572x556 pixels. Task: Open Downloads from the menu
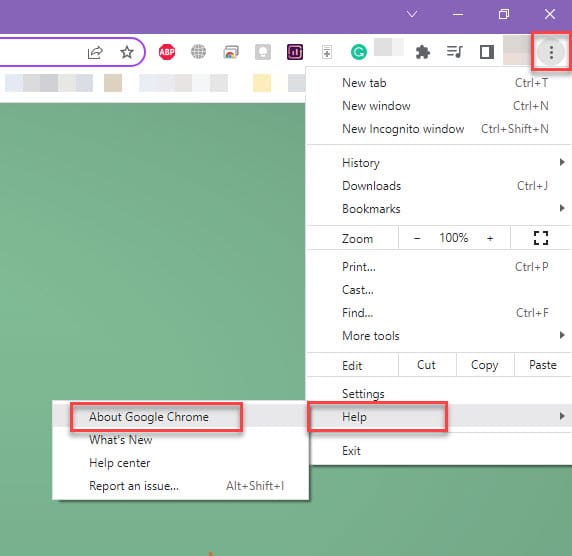click(438, 186)
